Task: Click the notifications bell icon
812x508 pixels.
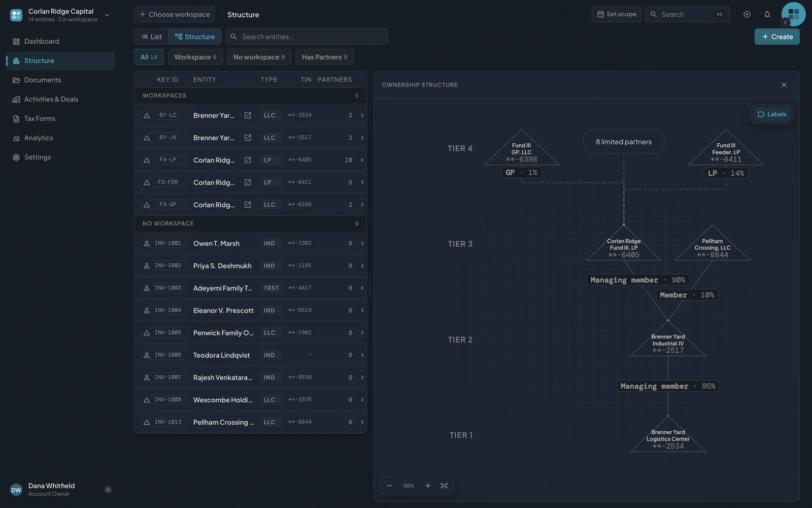Action: (x=767, y=14)
